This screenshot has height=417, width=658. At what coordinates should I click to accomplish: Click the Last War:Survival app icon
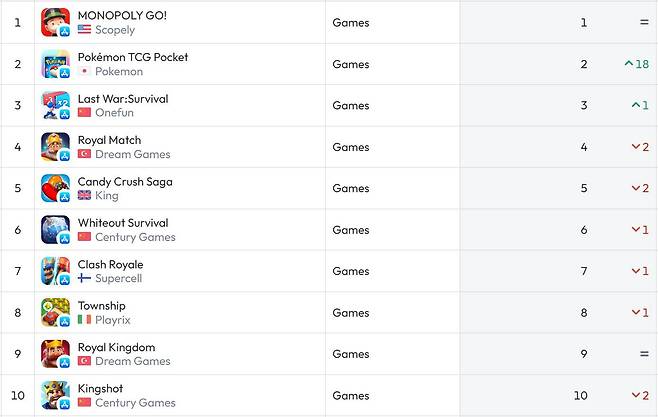[55, 105]
